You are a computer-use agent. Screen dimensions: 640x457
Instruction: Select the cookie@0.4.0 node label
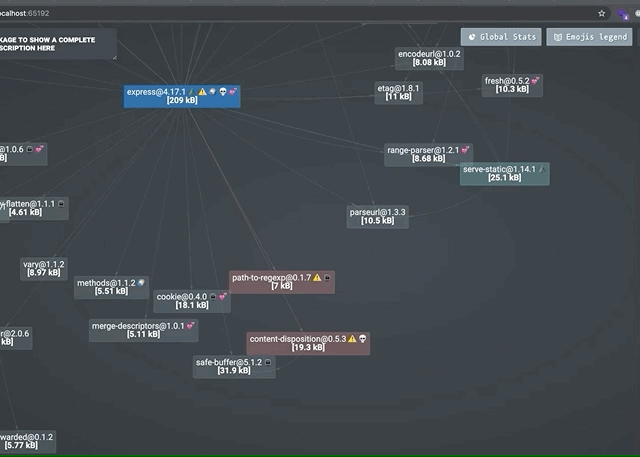182,297
